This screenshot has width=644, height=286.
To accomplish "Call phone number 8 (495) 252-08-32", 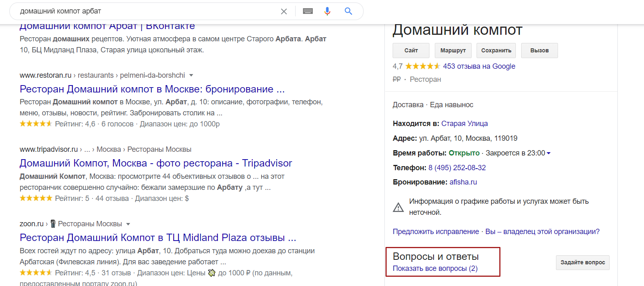I will [x=457, y=168].
